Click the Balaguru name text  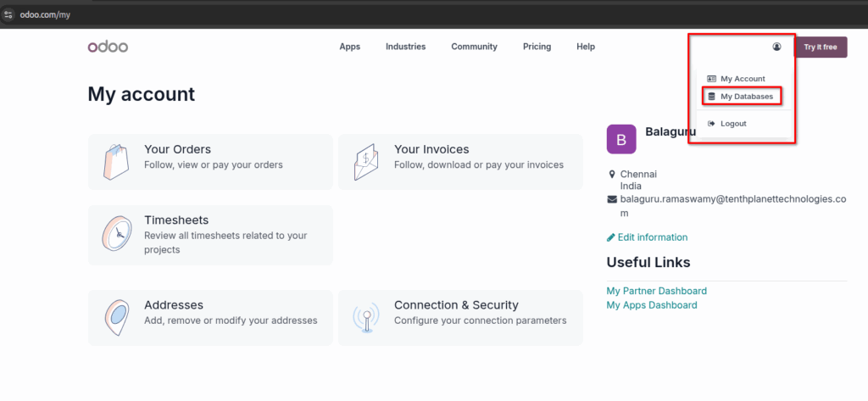click(x=671, y=131)
